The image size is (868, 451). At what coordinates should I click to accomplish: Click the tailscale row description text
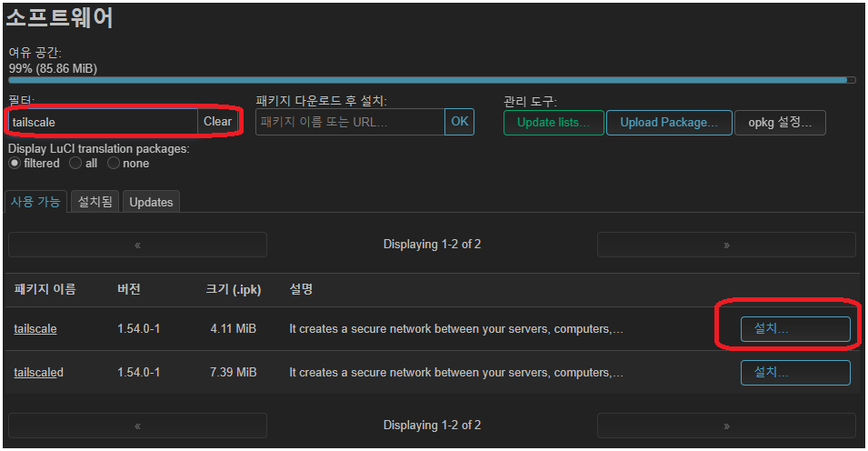[456, 328]
